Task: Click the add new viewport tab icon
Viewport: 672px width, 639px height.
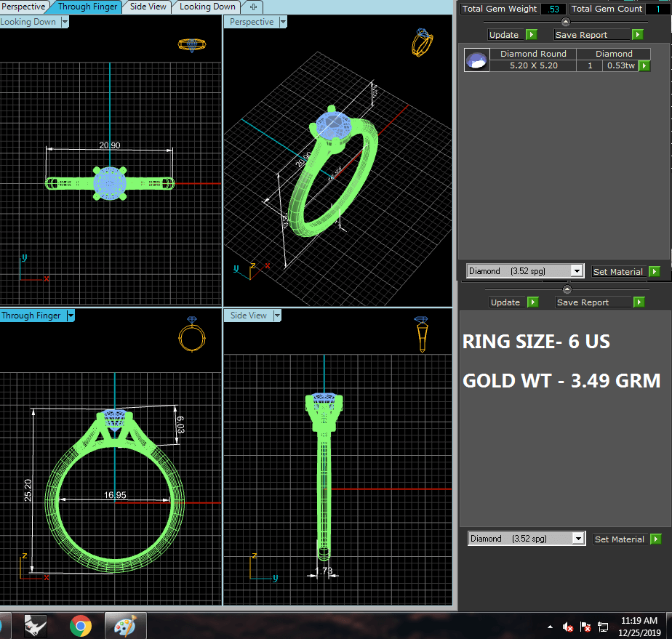Action: pyautogui.click(x=253, y=7)
